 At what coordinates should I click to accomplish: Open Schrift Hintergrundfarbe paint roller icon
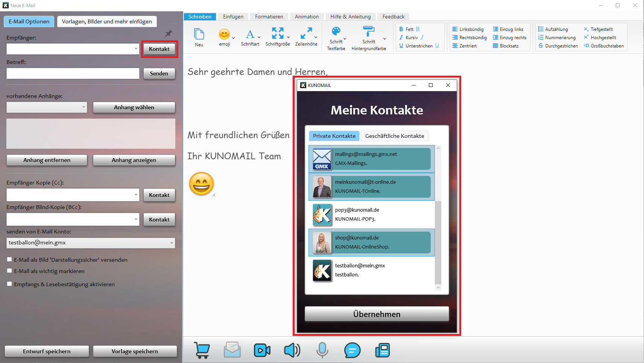pyautogui.click(x=369, y=31)
